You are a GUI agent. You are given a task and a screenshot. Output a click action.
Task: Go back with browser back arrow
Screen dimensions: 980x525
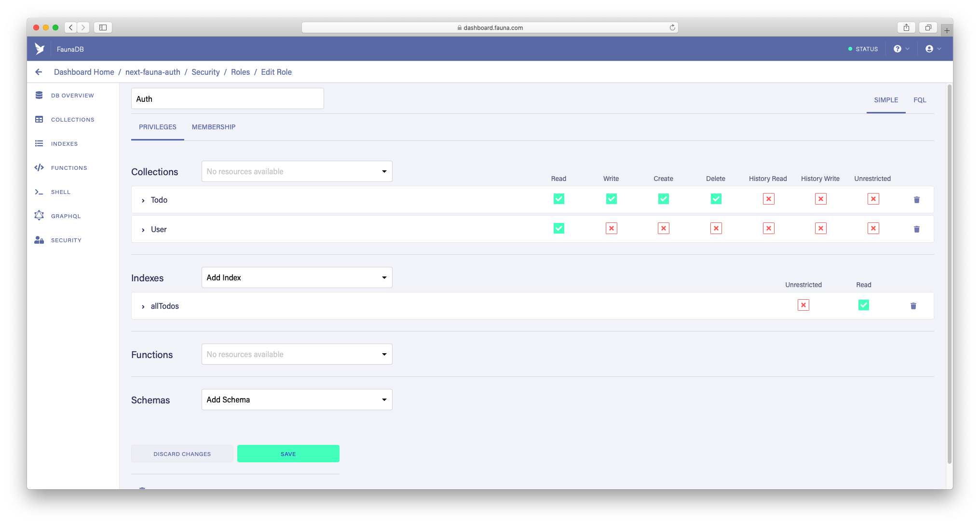pyautogui.click(x=71, y=28)
